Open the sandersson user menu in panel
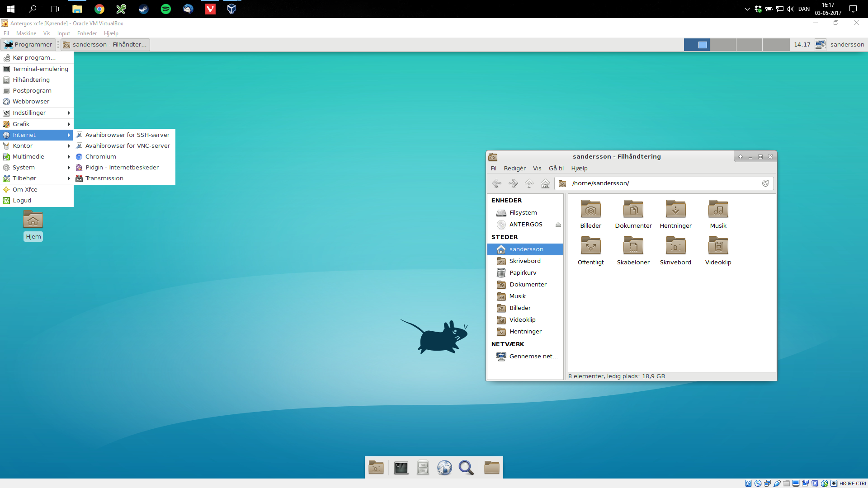Image resolution: width=868 pixels, height=488 pixels. (x=847, y=45)
